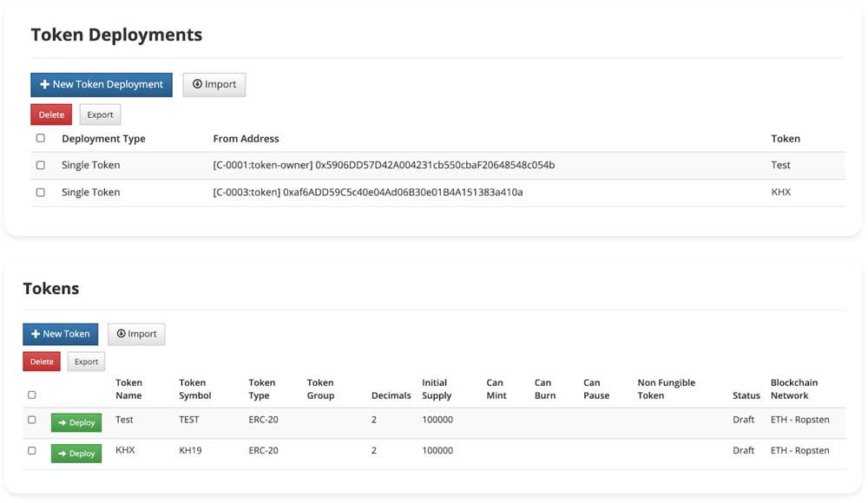Click Single Token in the KHX deployment row
This screenshot has width=868, height=503.
(91, 192)
